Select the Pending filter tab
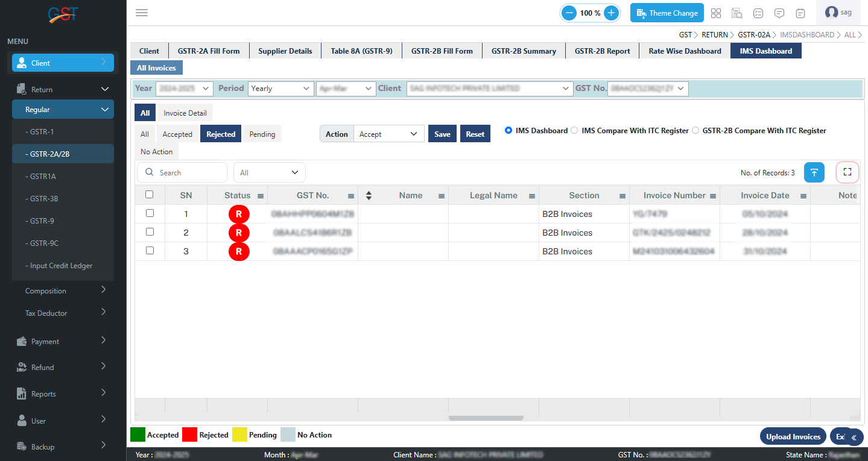This screenshot has width=868, height=461. [262, 134]
